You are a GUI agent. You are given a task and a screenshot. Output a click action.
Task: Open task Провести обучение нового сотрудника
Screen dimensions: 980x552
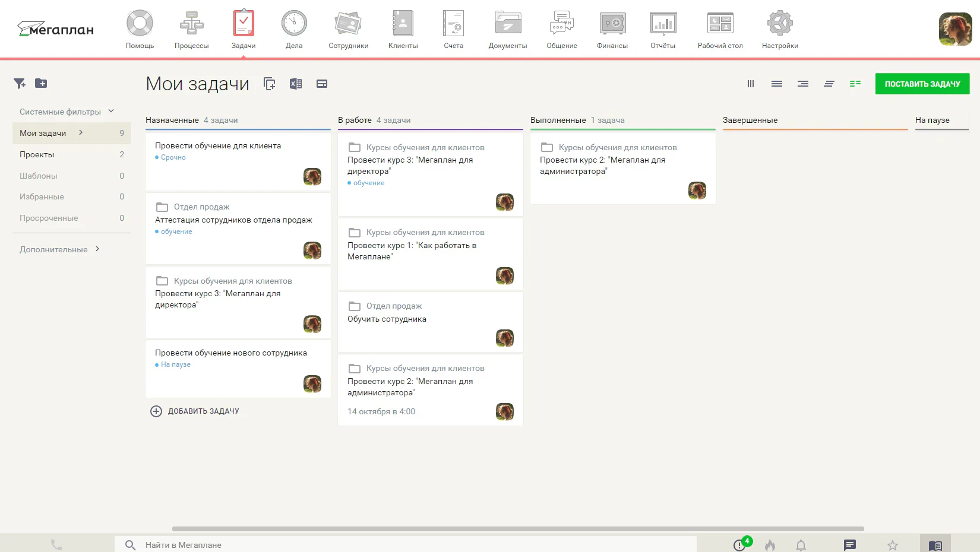(x=231, y=353)
